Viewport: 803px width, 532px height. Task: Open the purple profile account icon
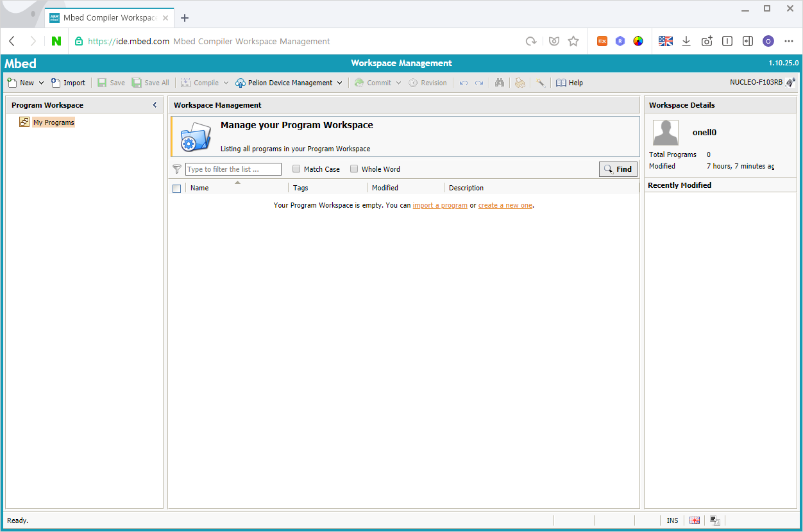point(768,41)
